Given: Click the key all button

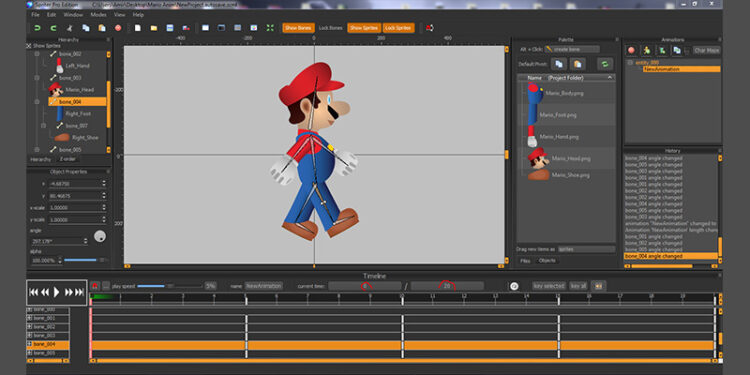Looking at the screenshot, I should (578, 286).
